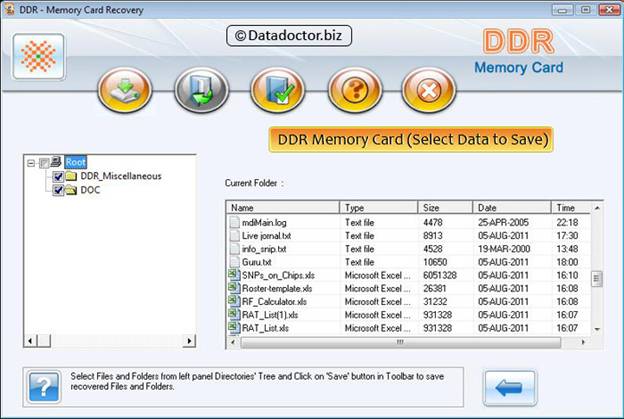Click the computer icon beside Root
This screenshot has height=419, width=624.
(56, 162)
